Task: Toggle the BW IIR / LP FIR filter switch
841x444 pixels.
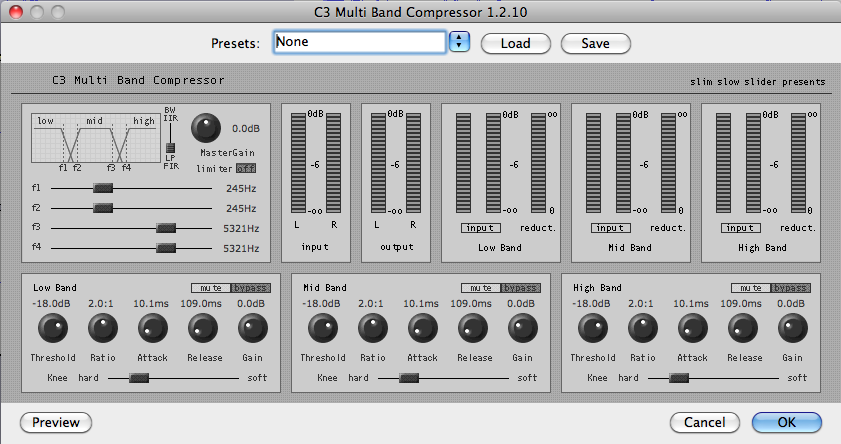Action: pos(170,146)
